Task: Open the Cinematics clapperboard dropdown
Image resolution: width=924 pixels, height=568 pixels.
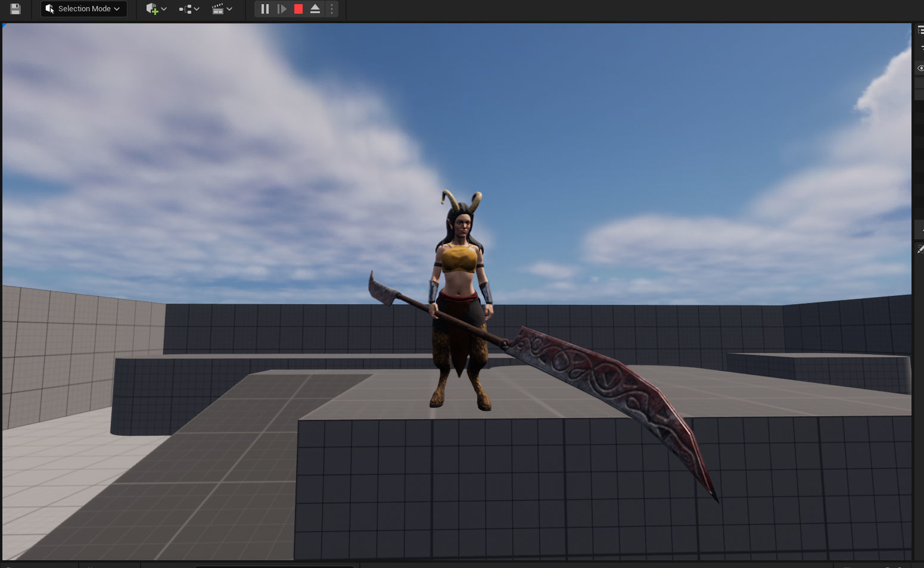Action: pos(222,9)
